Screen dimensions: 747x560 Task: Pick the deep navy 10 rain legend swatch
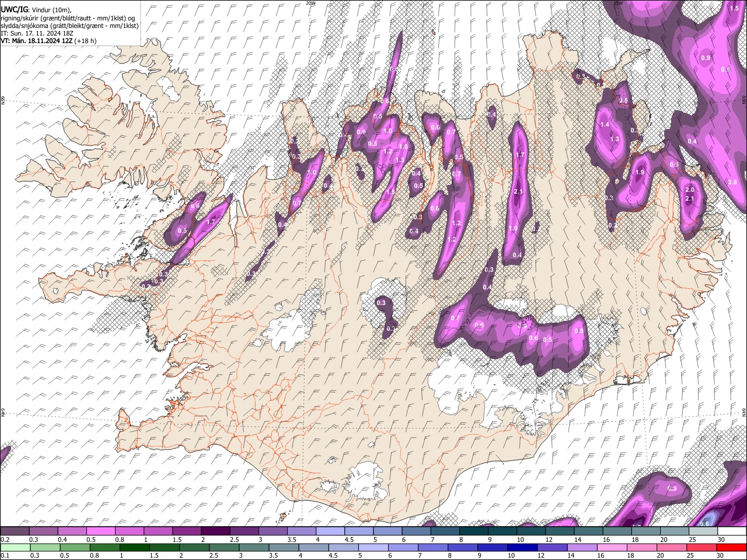tap(522, 547)
